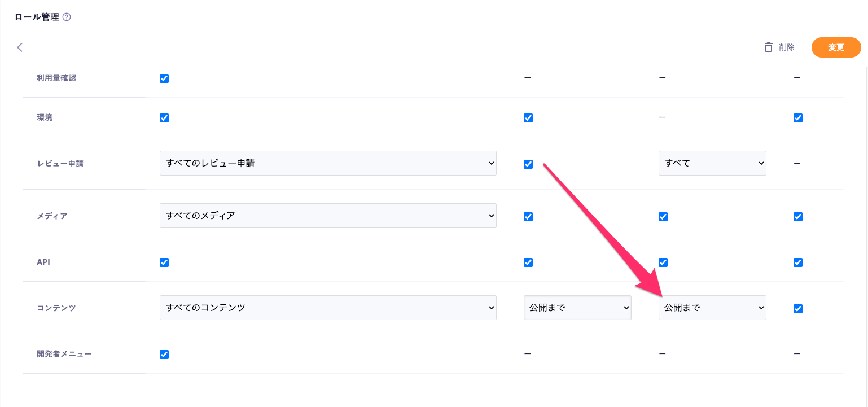Click the trash can 削除 icon
The width and height of the screenshot is (868, 407).
coord(768,47)
